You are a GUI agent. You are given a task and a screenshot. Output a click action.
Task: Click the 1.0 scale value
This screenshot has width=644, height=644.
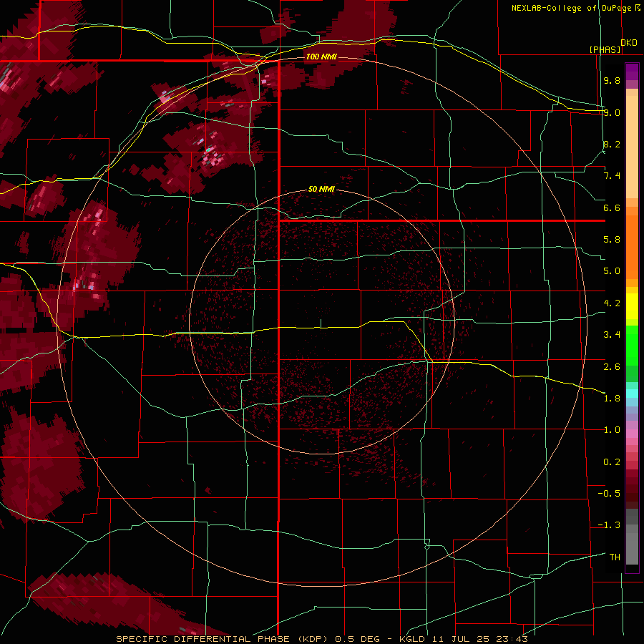[612, 430]
